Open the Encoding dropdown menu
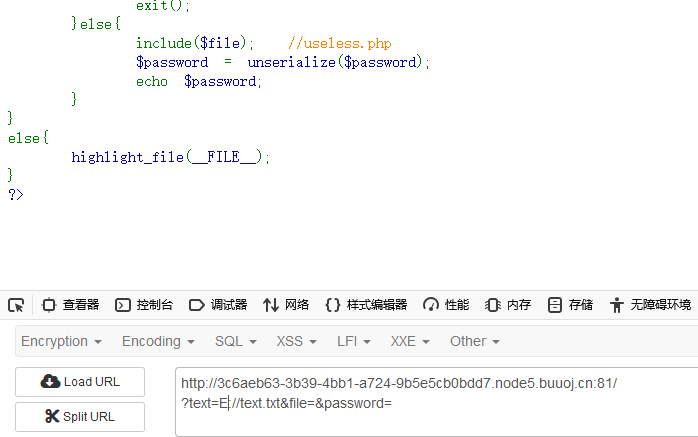The width and height of the screenshot is (698, 437). (158, 341)
